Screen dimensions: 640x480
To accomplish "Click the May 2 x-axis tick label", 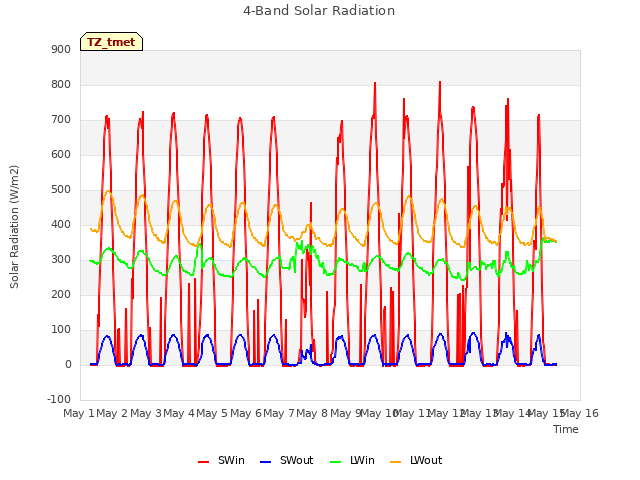I will point(112,413).
